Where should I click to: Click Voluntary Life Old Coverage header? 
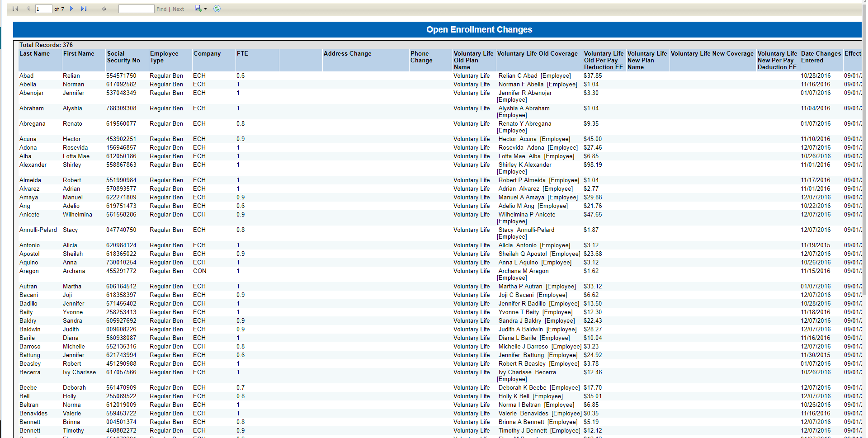click(537, 53)
